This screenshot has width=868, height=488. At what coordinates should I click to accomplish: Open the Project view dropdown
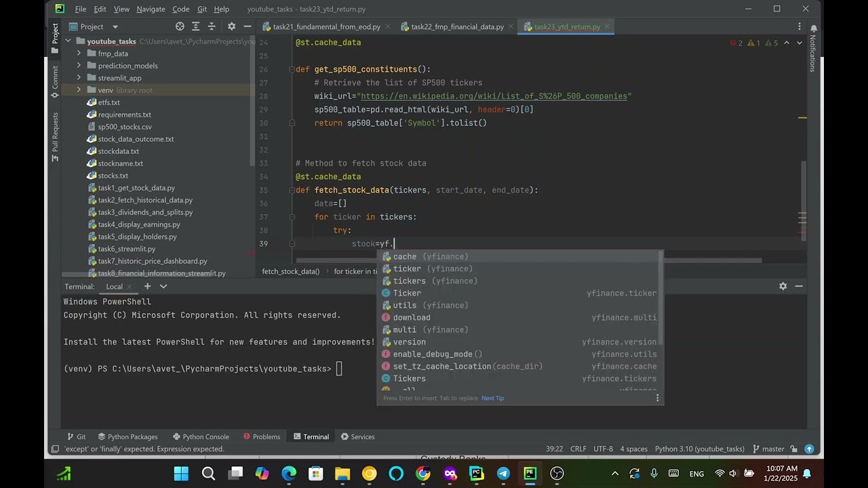click(x=115, y=26)
